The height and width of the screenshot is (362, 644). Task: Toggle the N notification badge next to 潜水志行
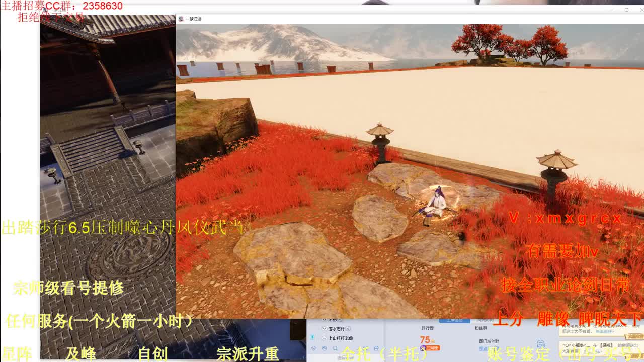point(348,328)
